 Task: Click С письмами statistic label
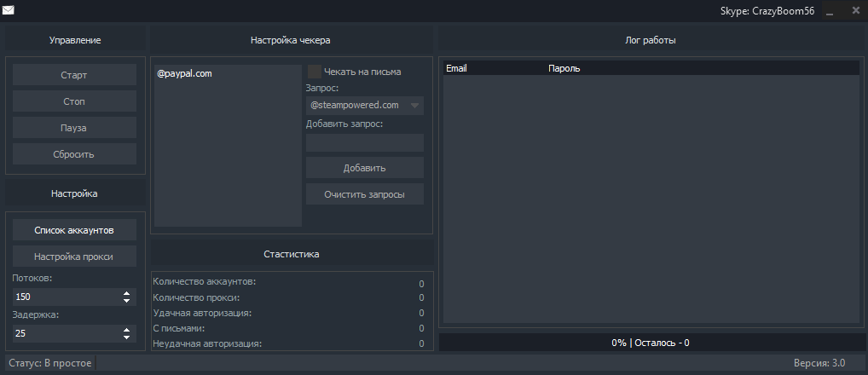tap(179, 328)
